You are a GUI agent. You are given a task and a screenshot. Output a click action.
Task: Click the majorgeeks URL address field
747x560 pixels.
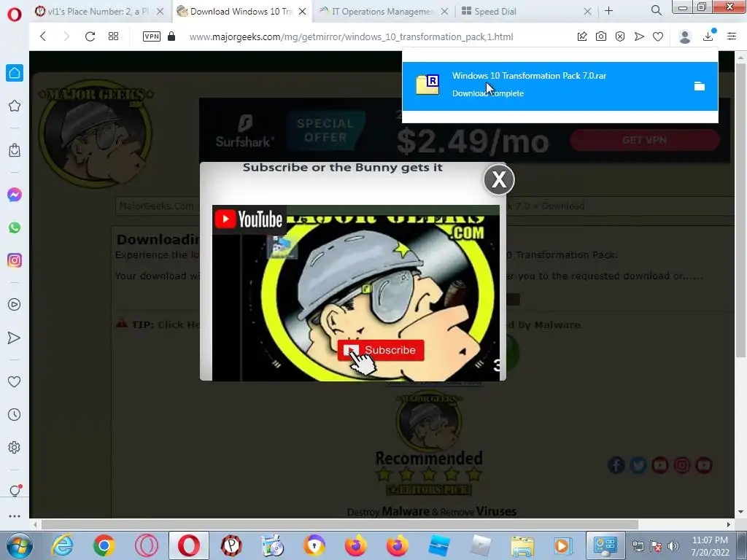[351, 36]
